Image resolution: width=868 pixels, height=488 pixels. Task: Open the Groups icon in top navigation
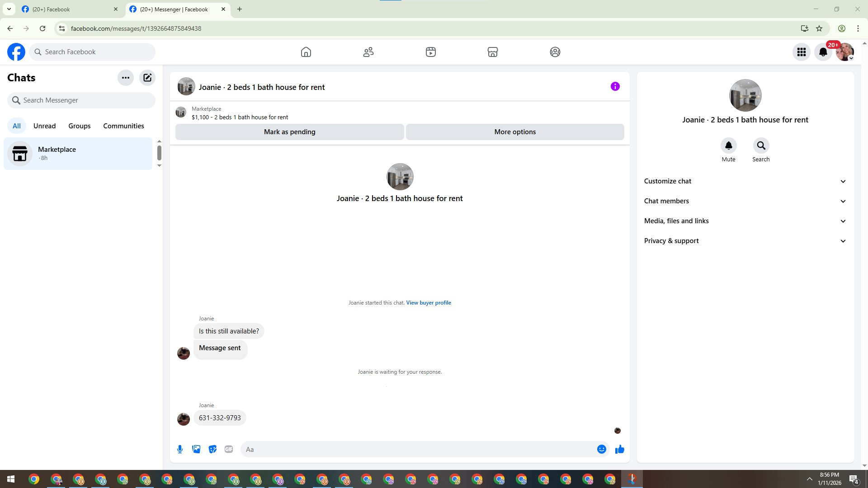555,52
